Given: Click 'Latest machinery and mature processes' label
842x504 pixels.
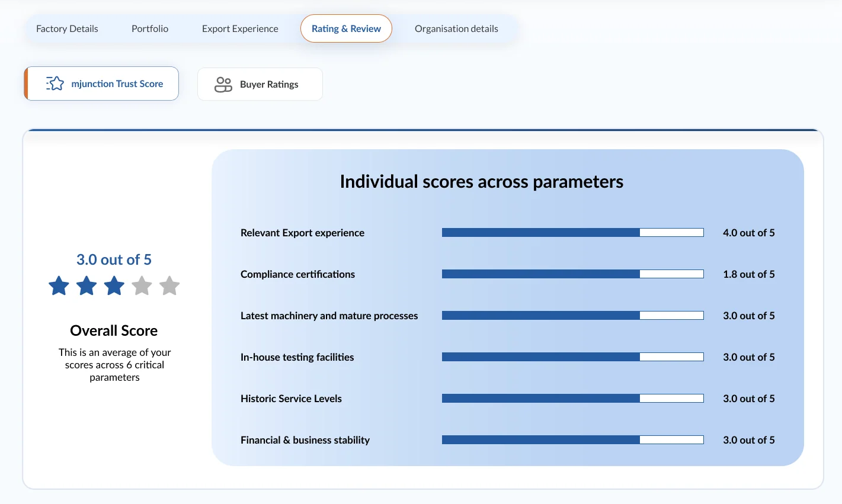Looking at the screenshot, I should pos(329,316).
